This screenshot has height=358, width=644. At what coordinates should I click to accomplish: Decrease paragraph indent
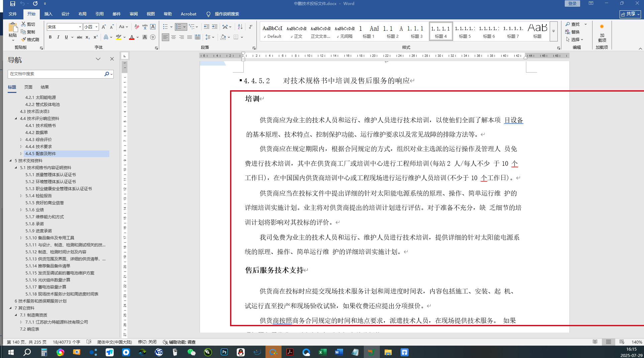(207, 27)
